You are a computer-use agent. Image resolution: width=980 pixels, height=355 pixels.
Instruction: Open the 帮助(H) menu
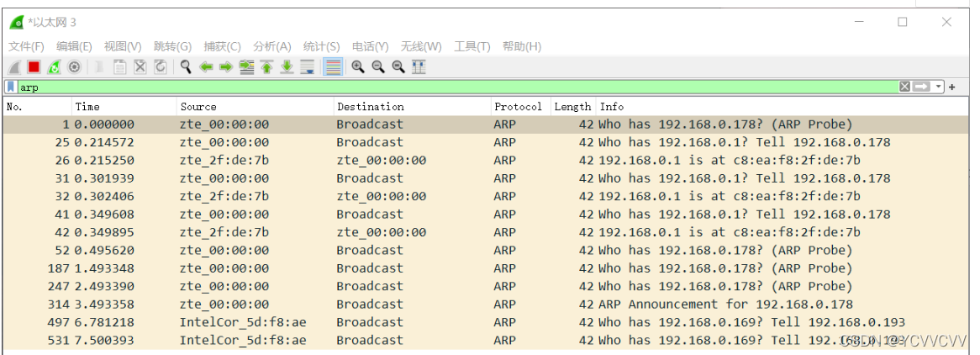522,46
